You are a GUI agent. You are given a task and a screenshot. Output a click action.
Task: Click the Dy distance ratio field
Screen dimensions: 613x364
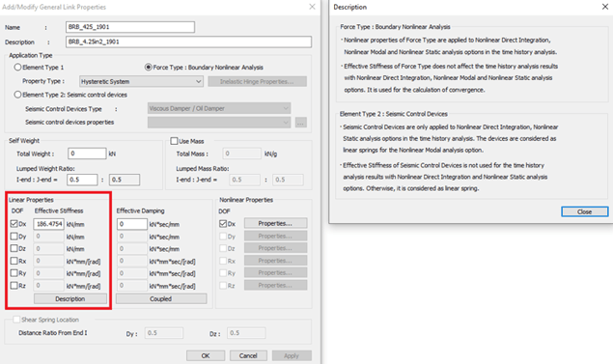click(x=164, y=333)
